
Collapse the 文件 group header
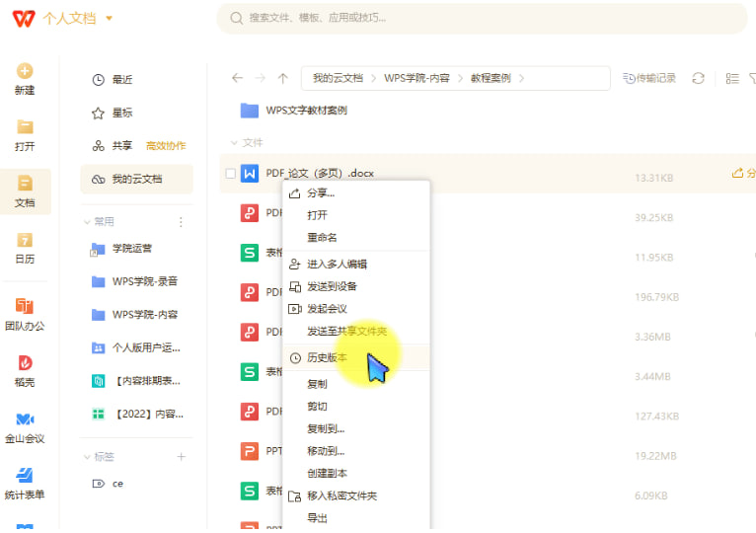pyautogui.click(x=234, y=143)
